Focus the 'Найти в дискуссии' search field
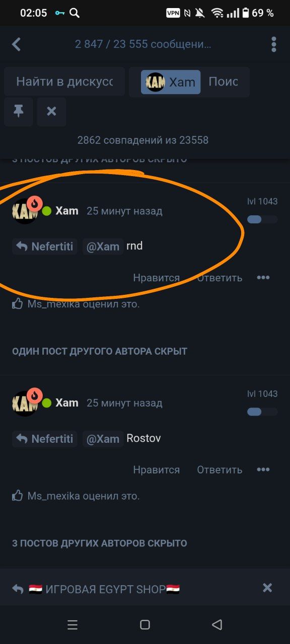 click(64, 82)
